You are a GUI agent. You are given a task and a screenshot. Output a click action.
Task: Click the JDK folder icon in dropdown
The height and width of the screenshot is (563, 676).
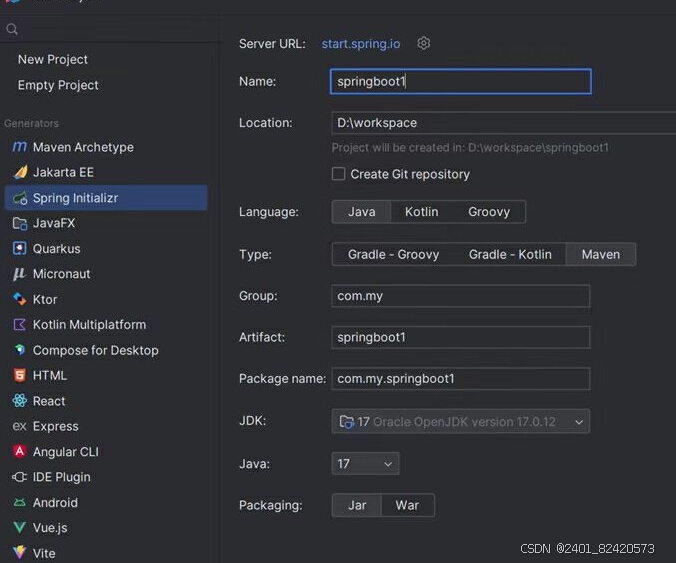(x=347, y=421)
